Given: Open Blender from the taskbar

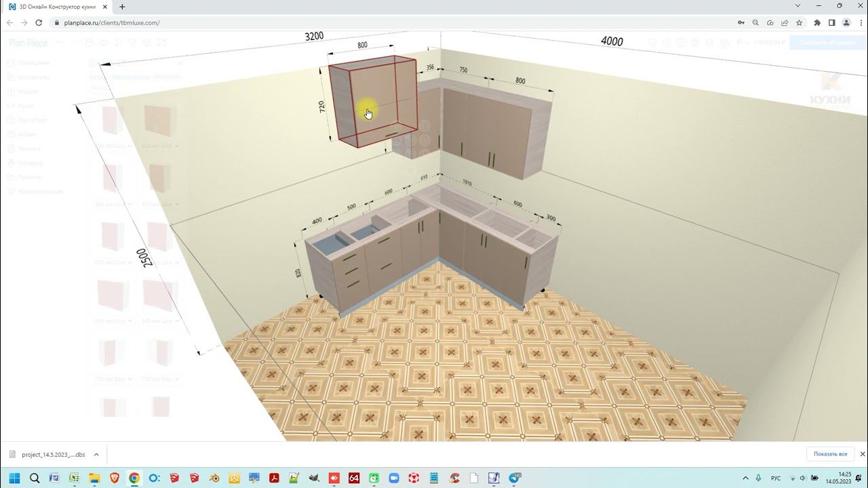Looking at the screenshot, I should pyautogui.click(x=214, y=478).
